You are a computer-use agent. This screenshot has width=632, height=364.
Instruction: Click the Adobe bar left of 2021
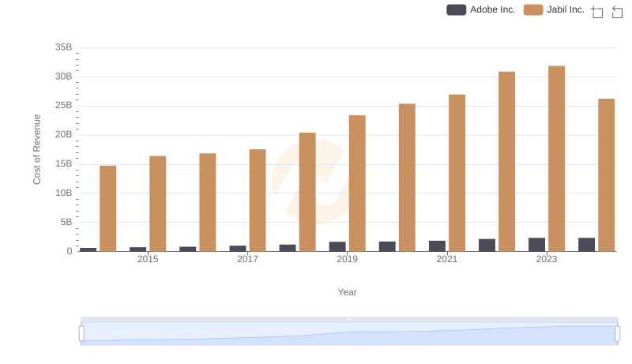click(x=437, y=246)
